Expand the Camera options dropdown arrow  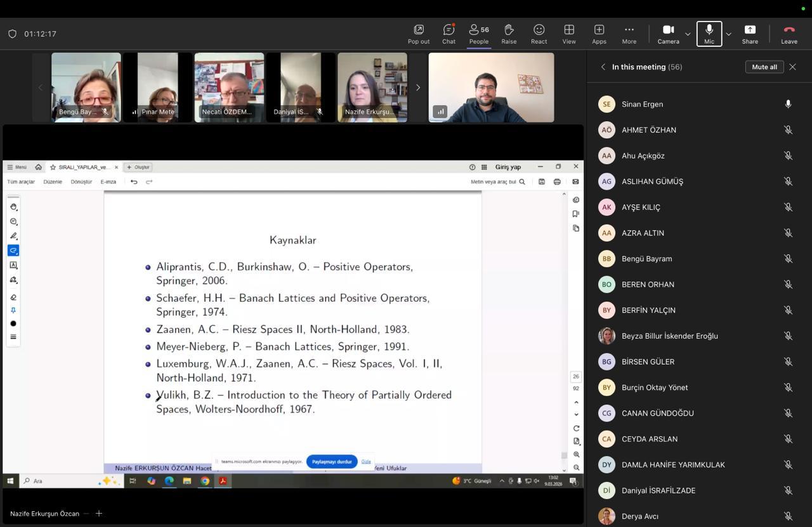[x=688, y=34]
